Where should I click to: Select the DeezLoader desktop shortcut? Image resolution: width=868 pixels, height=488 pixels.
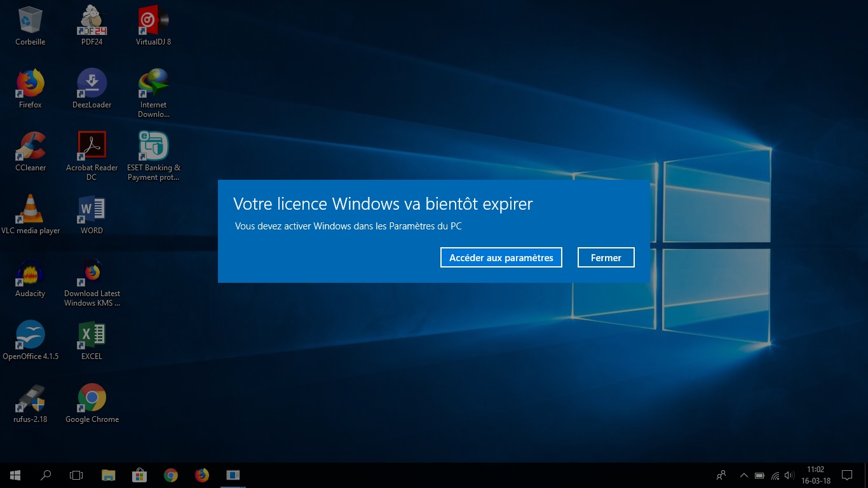(x=92, y=88)
